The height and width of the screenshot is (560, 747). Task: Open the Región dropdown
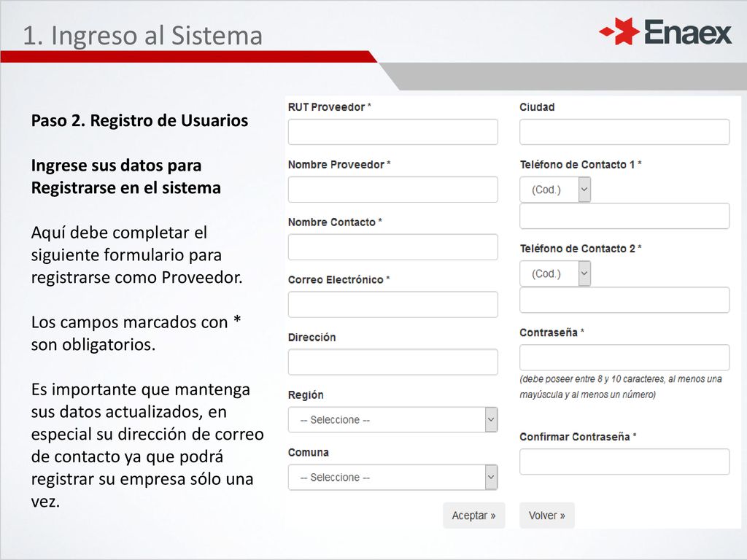392,419
